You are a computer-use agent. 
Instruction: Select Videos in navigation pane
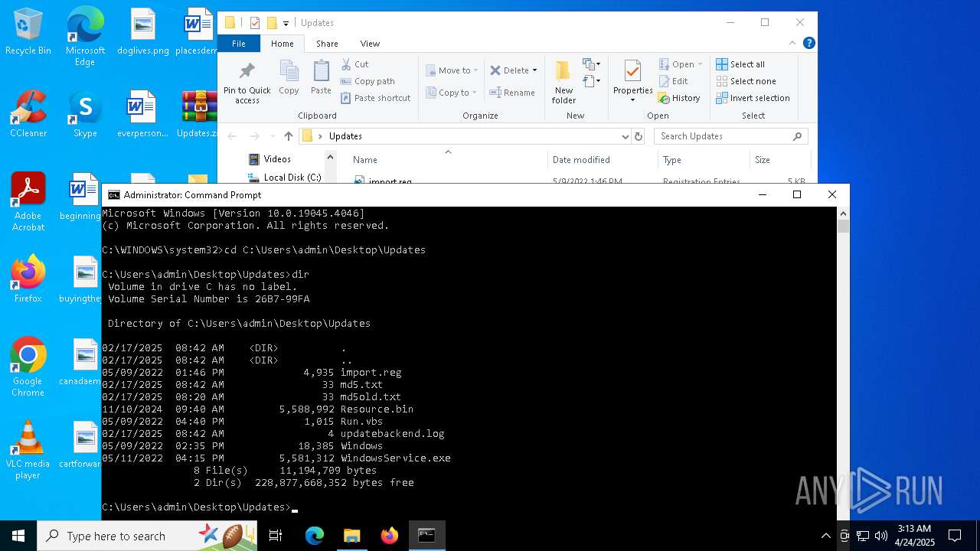277,159
